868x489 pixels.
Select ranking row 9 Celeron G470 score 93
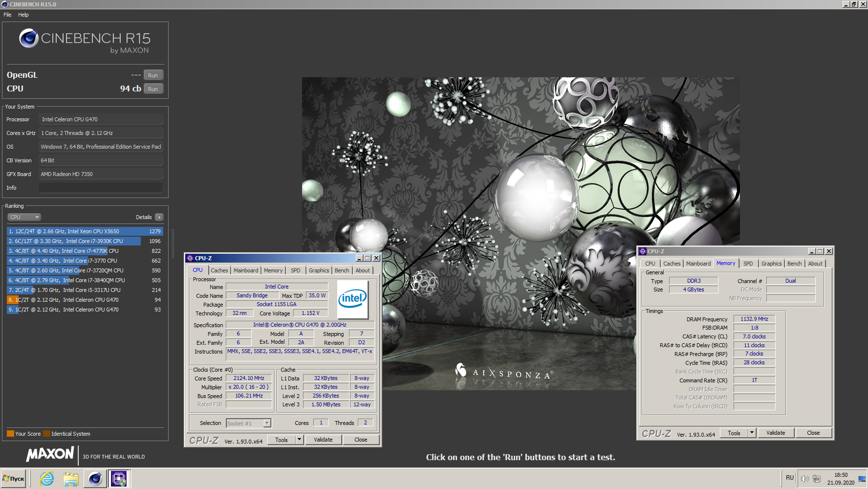pyautogui.click(x=85, y=310)
